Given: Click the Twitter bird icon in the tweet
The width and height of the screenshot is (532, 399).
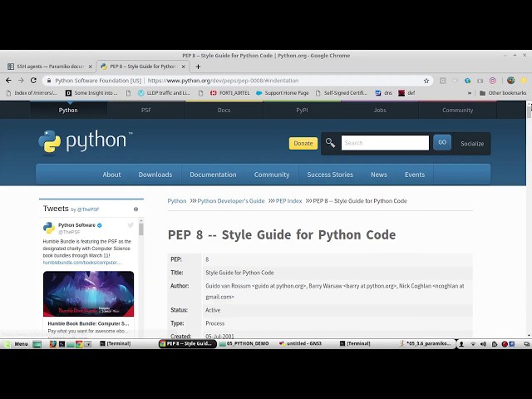Looking at the screenshot, I should click(x=131, y=225).
